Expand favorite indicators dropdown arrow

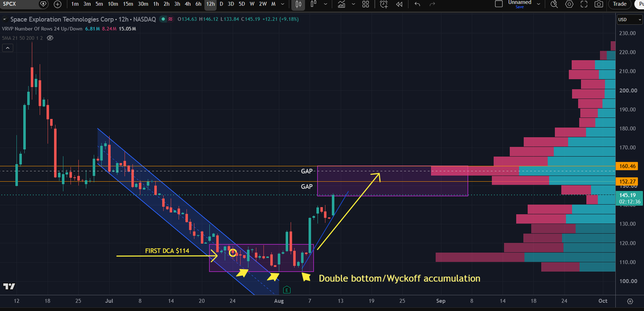pos(354,4)
